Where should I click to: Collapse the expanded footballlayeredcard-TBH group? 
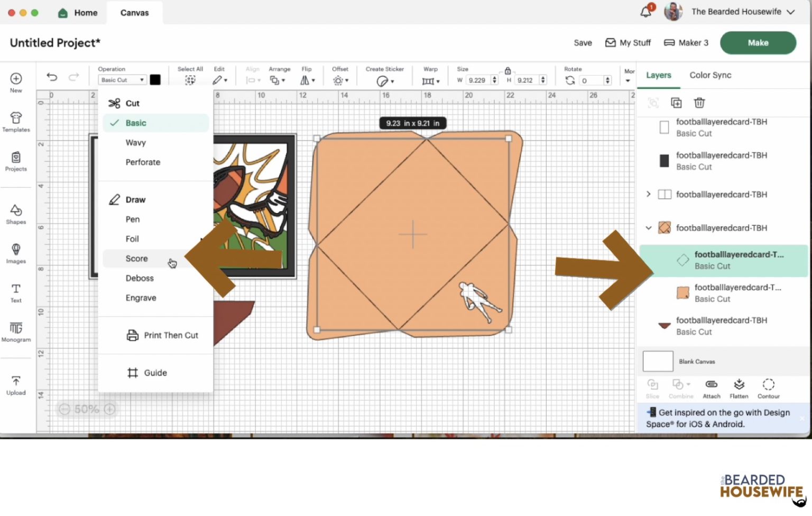649,228
